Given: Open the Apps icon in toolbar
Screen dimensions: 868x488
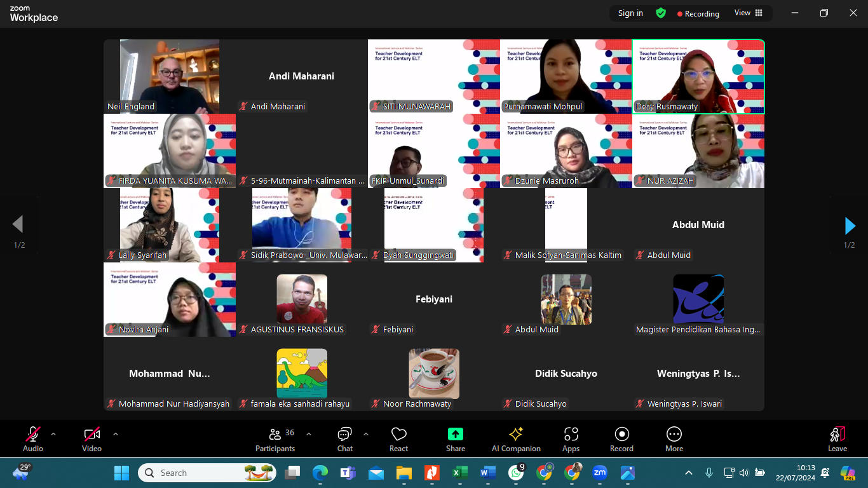Looking at the screenshot, I should point(571,435).
